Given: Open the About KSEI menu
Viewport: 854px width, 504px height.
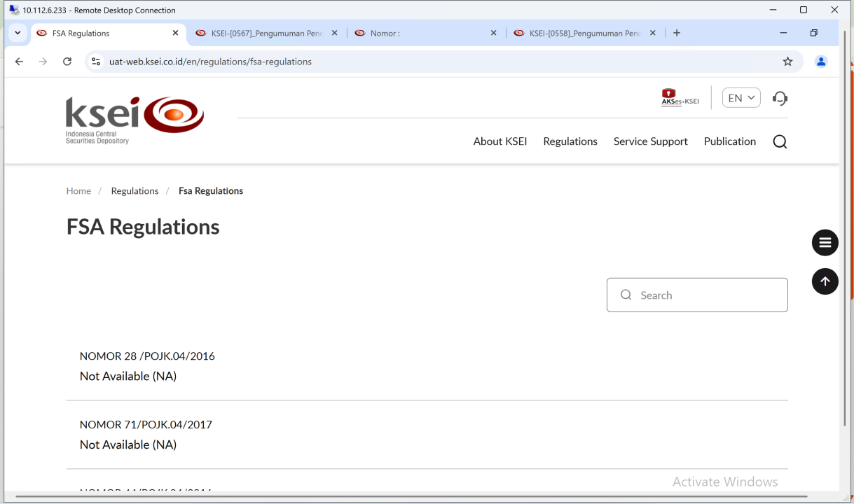Looking at the screenshot, I should [x=500, y=141].
